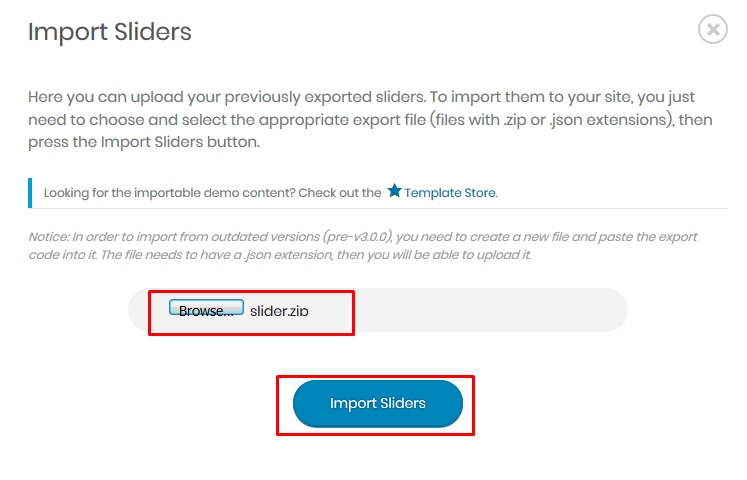Click the 'Looking for the importable demo content?' text
This screenshot has height=480, width=747.
(170, 193)
